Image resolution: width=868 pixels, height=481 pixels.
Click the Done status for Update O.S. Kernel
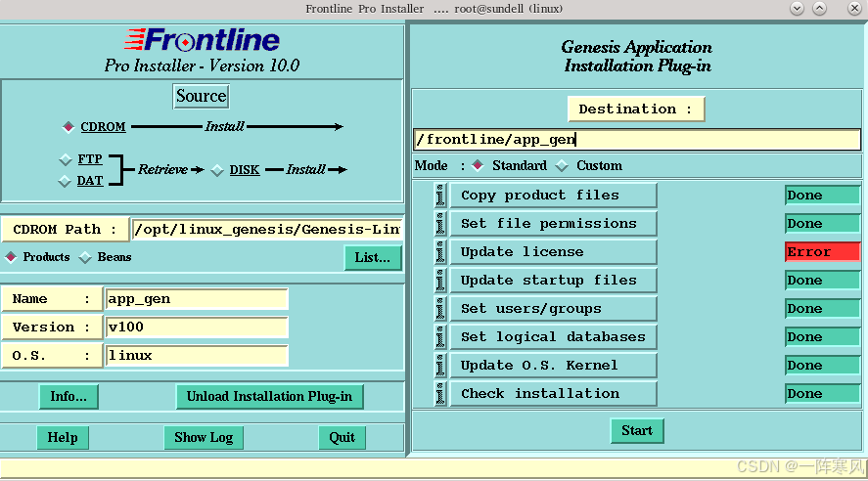(x=823, y=365)
